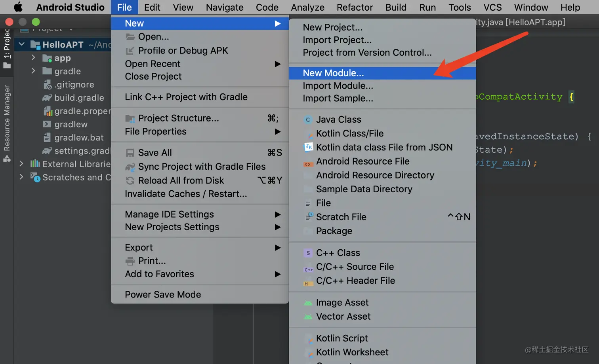The width and height of the screenshot is (599, 364).
Task: Click the C++ Class icon
Action: 308,253
